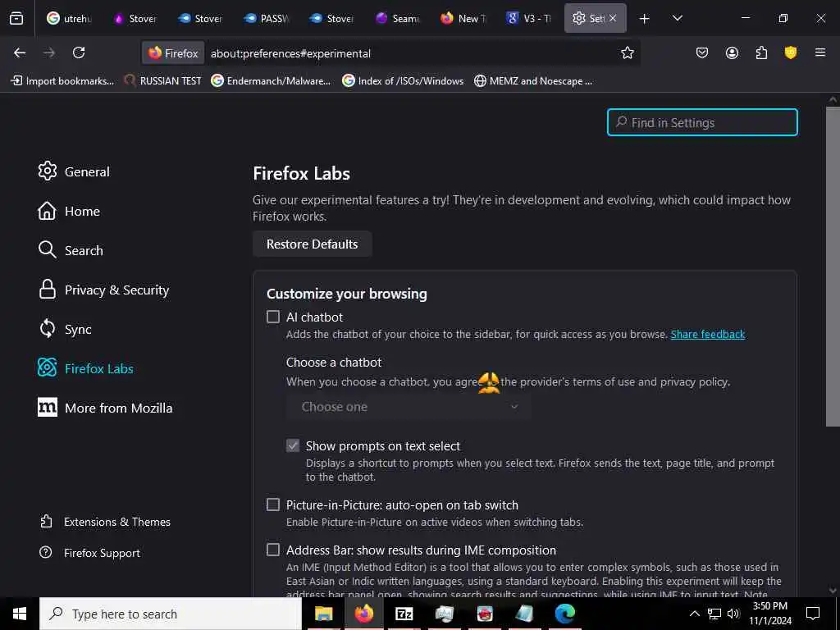Click the Angry Birds taskbar icon
Screen dimensions: 840x630
point(484,614)
